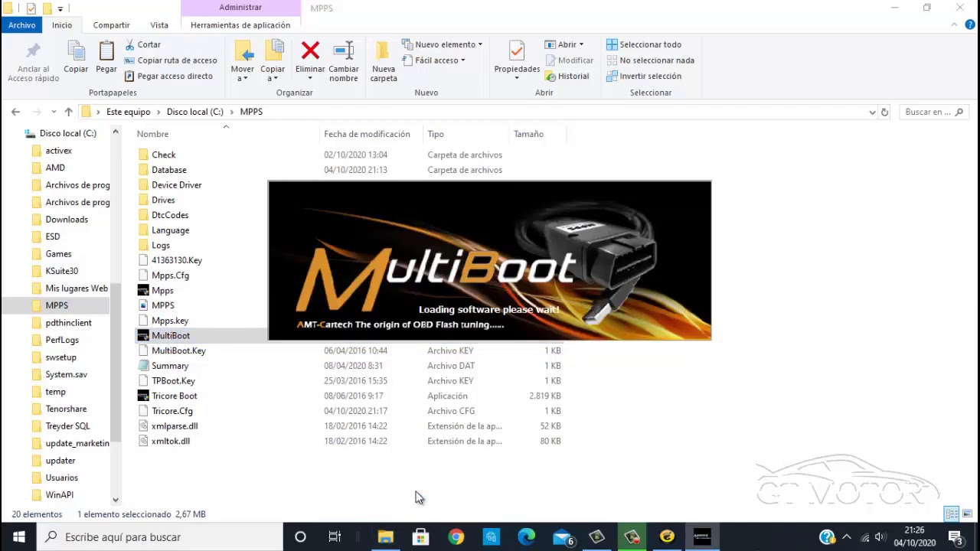Open Google Chrome from taskbar

(x=456, y=536)
